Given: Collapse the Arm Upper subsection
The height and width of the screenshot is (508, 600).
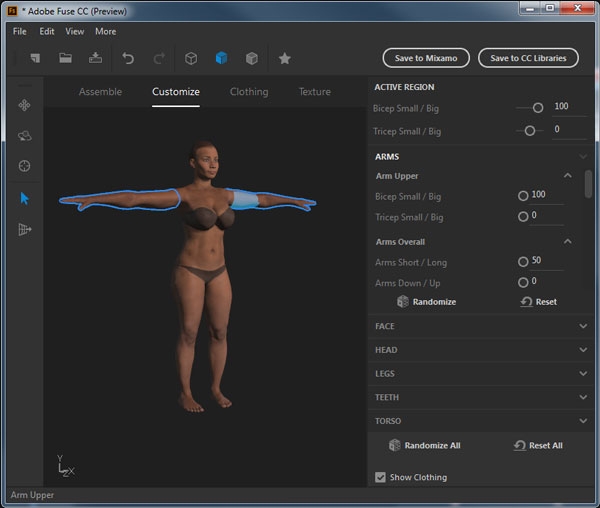Looking at the screenshot, I should [568, 176].
